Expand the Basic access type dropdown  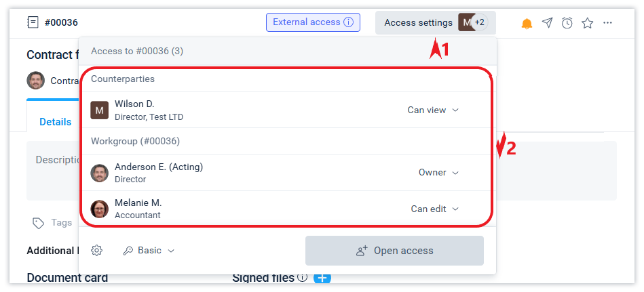[149, 251]
